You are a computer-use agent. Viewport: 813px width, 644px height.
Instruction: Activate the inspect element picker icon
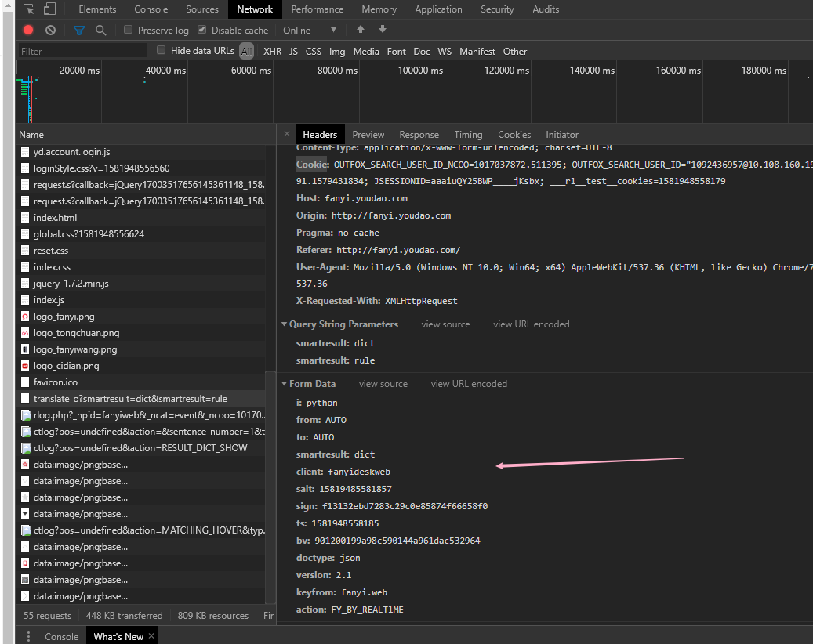(x=28, y=9)
